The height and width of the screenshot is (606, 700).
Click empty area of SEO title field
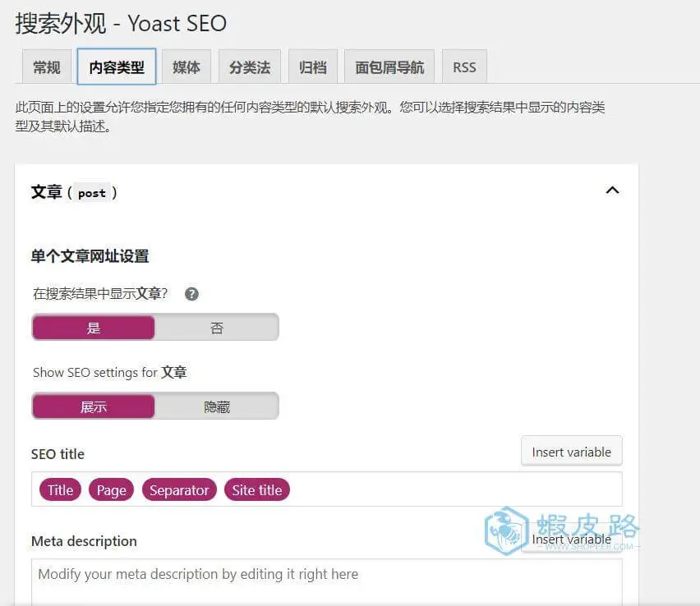tap(455, 489)
